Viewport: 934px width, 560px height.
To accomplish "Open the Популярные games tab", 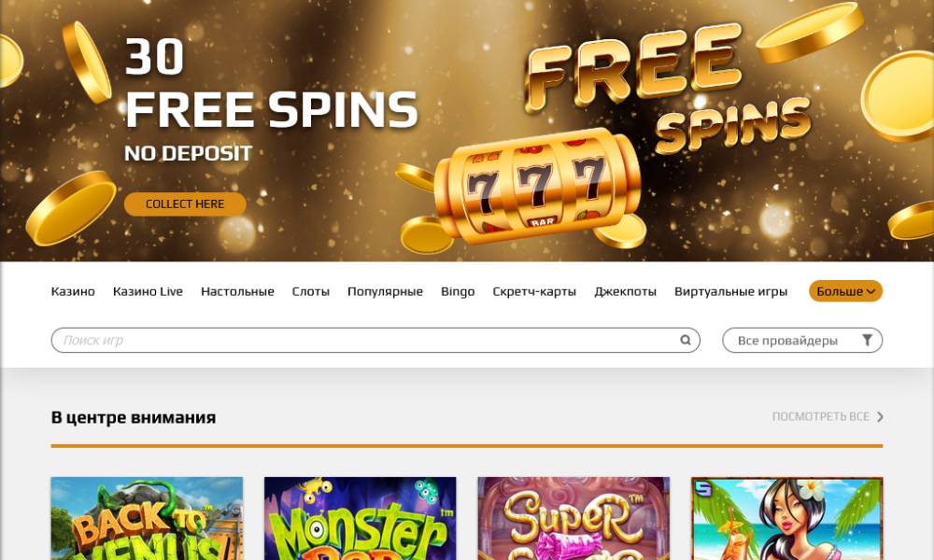I will tap(385, 291).
